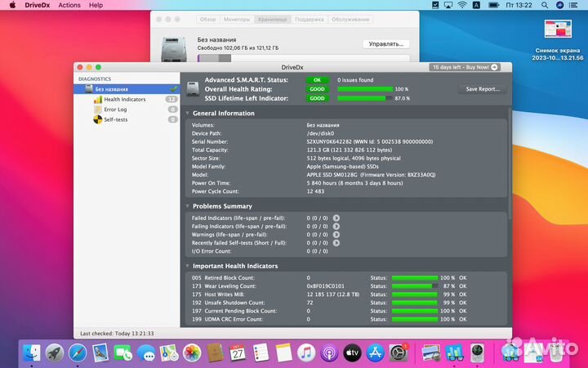Open Reminders from the Dock
This screenshot has width=588, height=368.
pyautogui.click(x=261, y=353)
